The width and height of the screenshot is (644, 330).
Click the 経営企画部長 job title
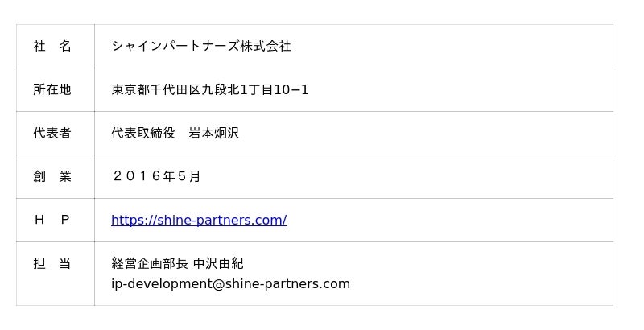click(x=150, y=264)
